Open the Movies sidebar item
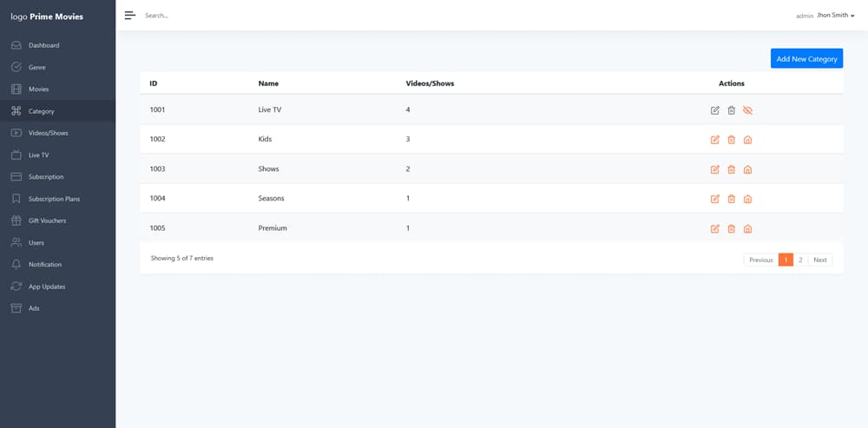Viewport: 868px width, 428px height. (x=57, y=89)
